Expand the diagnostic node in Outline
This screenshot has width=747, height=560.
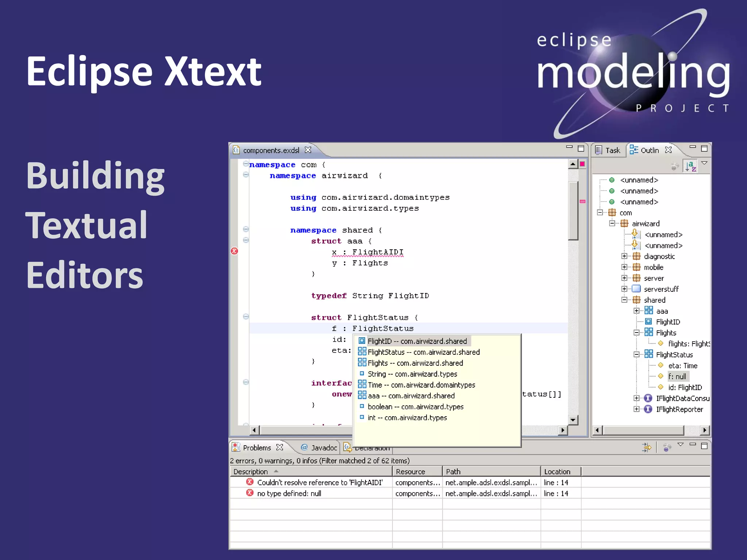click(624, 256)
